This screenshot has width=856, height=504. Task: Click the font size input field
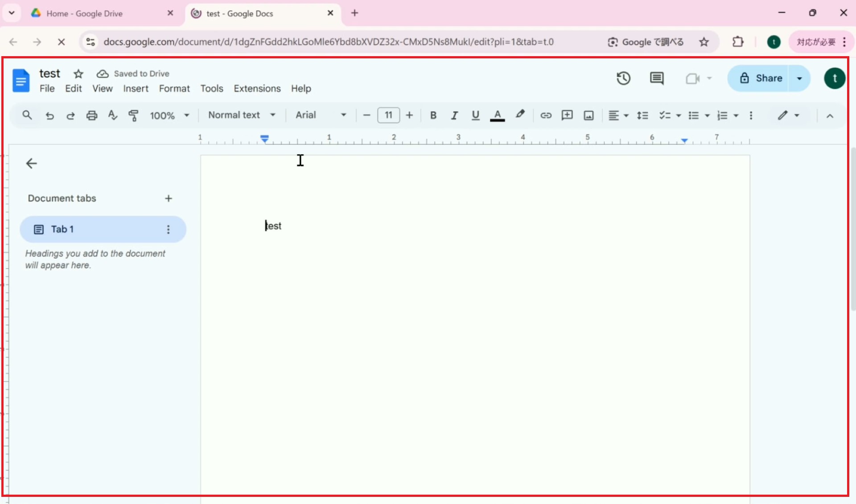(388, 115)
